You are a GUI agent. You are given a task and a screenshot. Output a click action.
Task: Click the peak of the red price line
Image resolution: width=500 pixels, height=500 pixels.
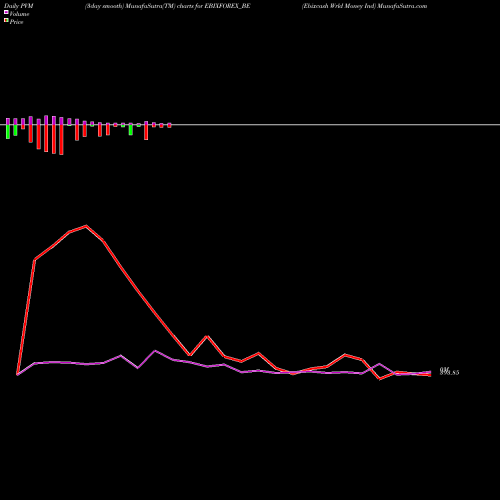point(86,226)
